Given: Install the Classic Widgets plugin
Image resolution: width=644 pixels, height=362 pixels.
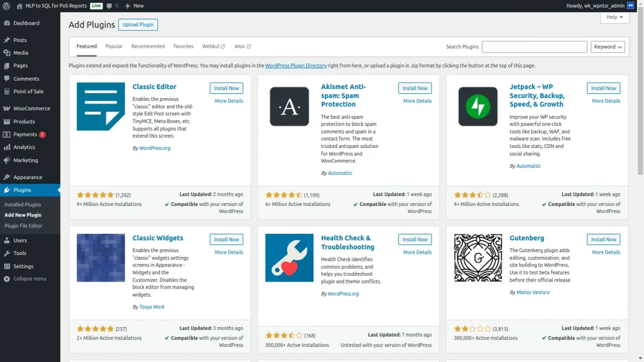Looking at the screenshot, I should [226, 240].
